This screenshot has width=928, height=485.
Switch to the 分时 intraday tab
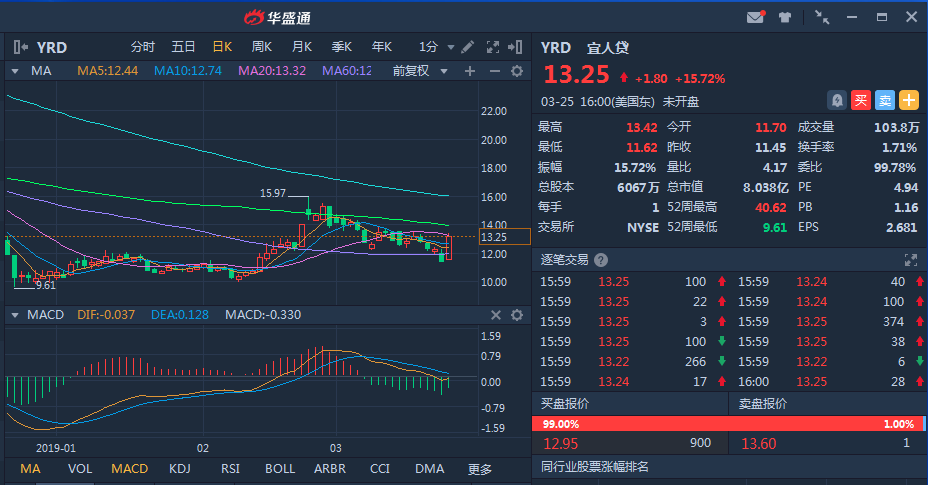coord(143,47)
